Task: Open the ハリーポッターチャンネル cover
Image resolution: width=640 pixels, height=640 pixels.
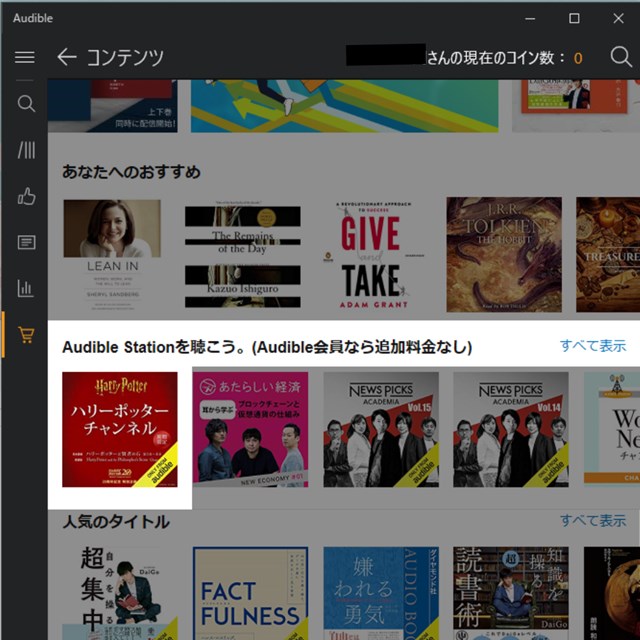Action: point(120,429)
